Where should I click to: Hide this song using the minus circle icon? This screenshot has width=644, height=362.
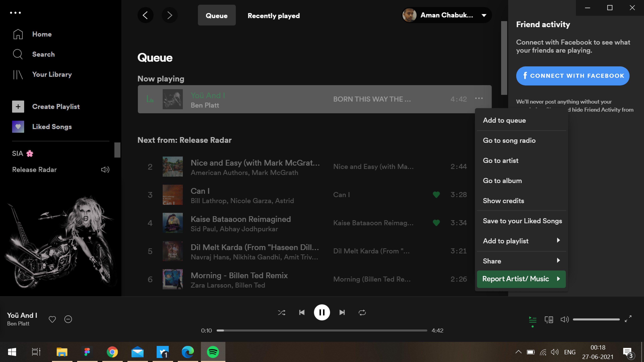[68, 319]
